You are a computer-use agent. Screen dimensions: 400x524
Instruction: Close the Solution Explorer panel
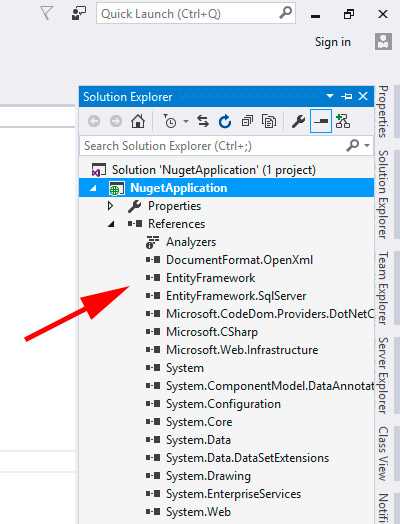[x=363, y=96]
